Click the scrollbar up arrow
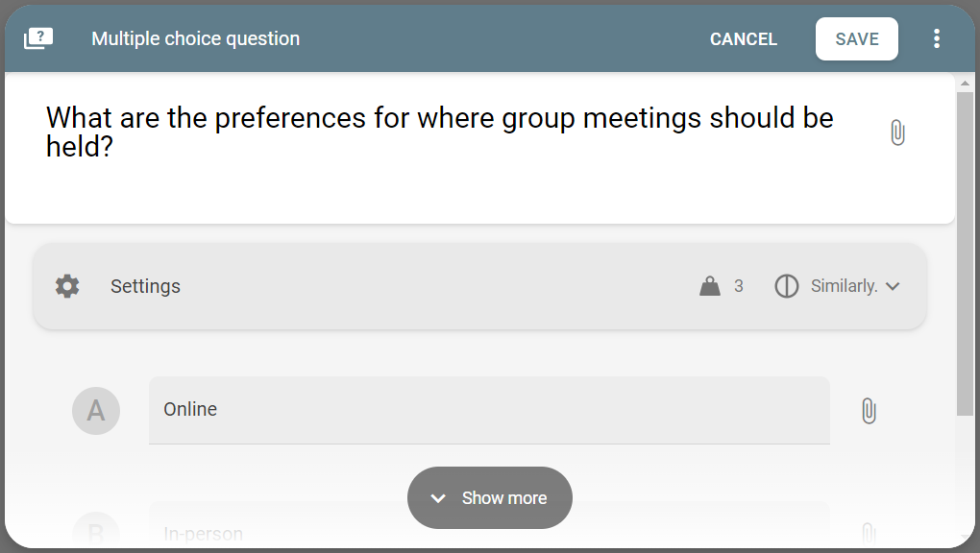This screenshot has height=553, width=980. [x=965, y=84]
